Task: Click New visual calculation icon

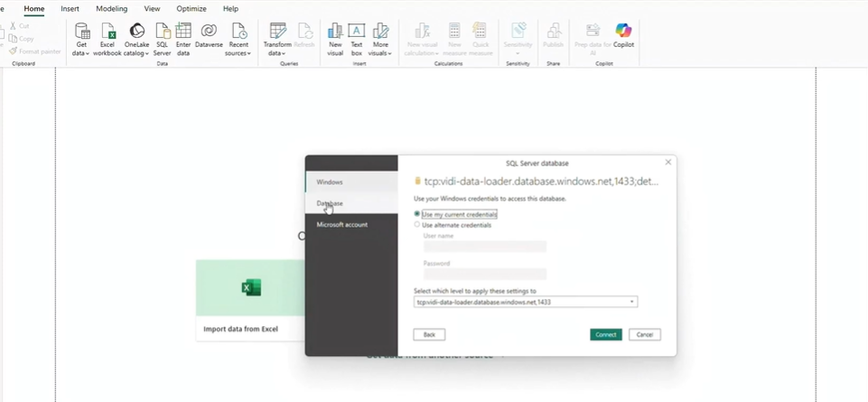Action: (423, 31)
